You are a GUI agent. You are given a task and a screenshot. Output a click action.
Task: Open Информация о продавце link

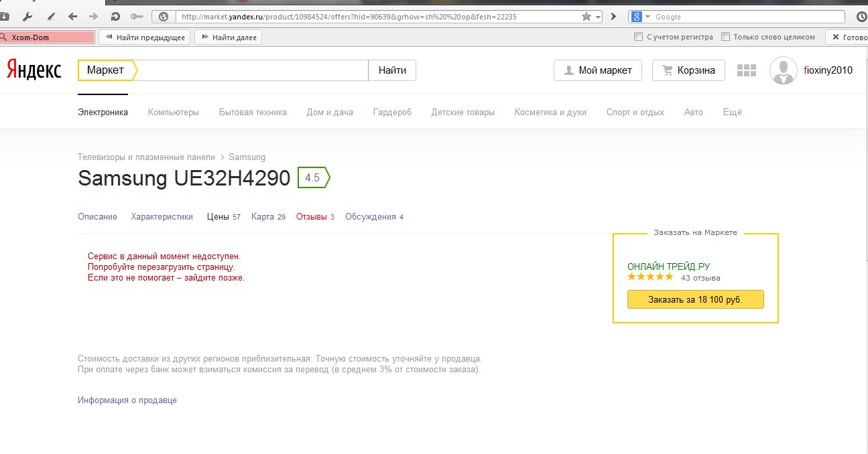coord(127,400)
